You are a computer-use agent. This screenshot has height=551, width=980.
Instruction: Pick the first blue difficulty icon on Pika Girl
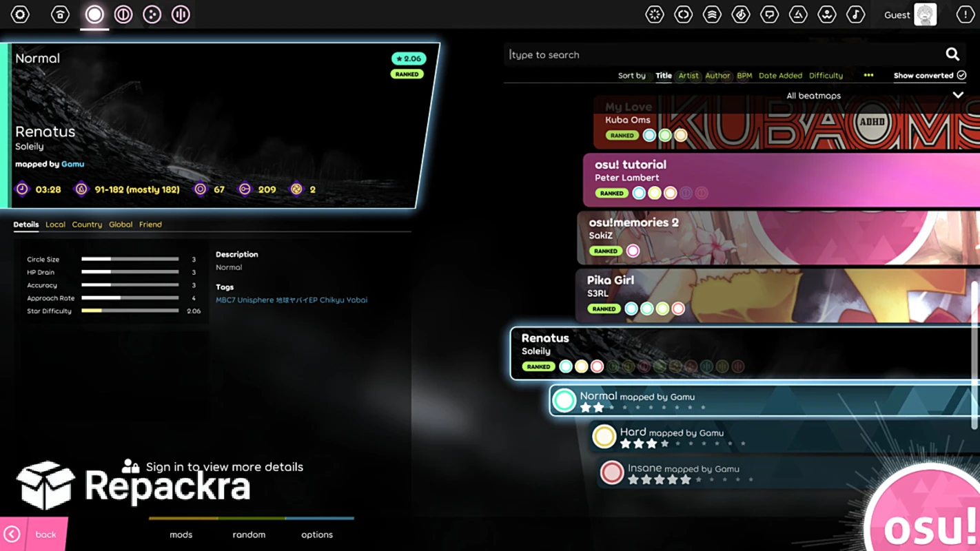[631, 309]
